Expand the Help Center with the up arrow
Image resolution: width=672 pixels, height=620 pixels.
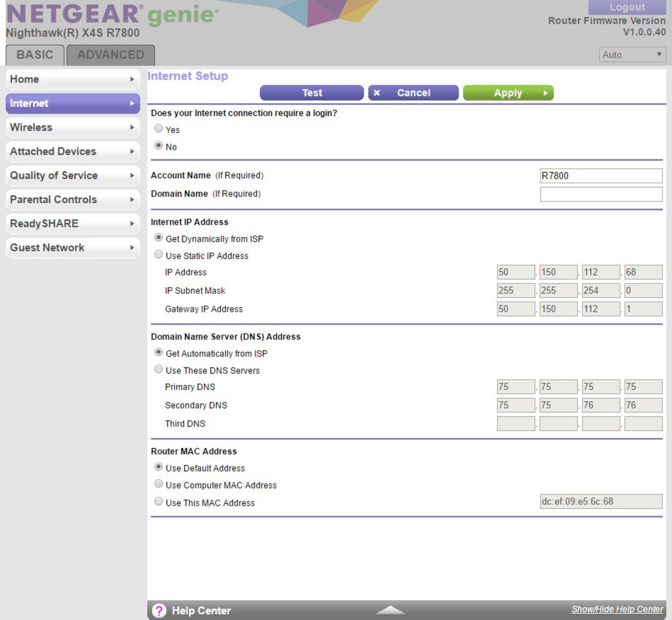(390, 610)
